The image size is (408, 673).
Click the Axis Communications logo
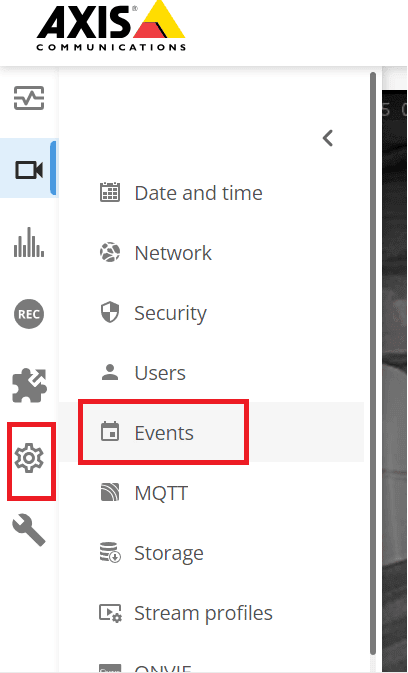point(111,26)
